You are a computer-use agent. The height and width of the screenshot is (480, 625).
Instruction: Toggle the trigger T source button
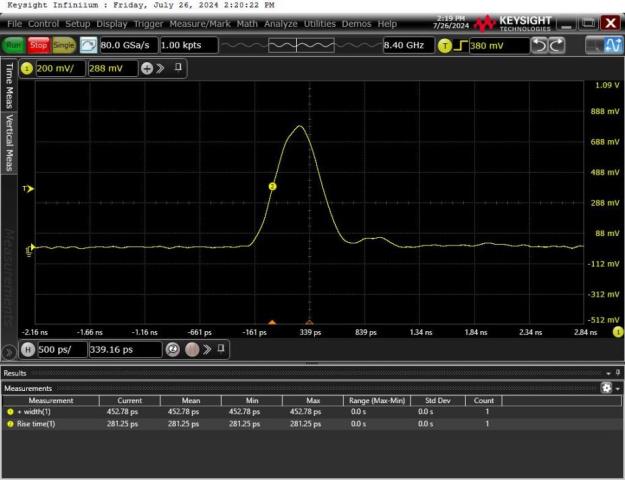pyautogui.click(x=445, y=45)
